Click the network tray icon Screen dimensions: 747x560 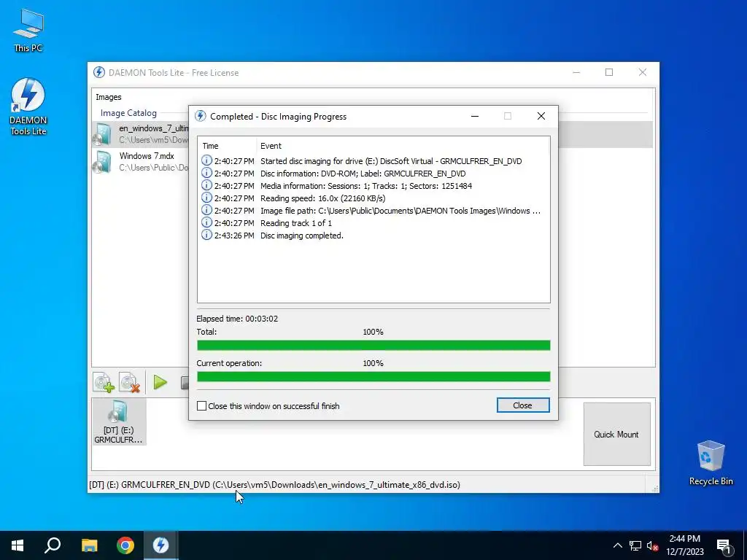coord(635,545)
